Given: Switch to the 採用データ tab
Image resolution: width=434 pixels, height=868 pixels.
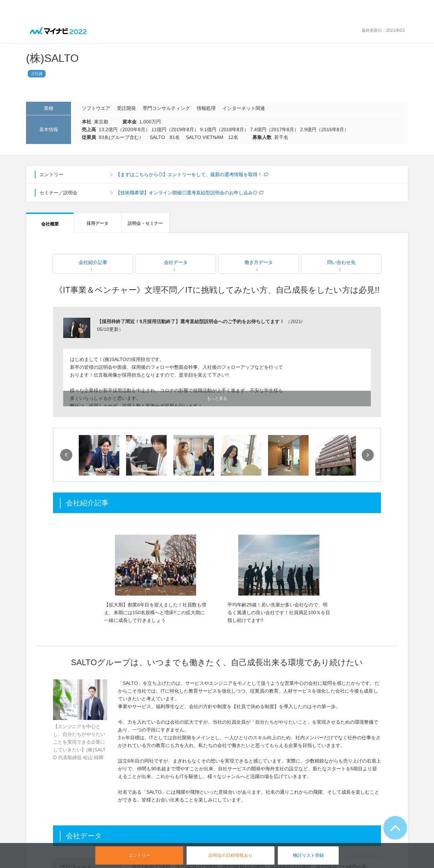Looking at the screenshot, I should click(97, 223).
